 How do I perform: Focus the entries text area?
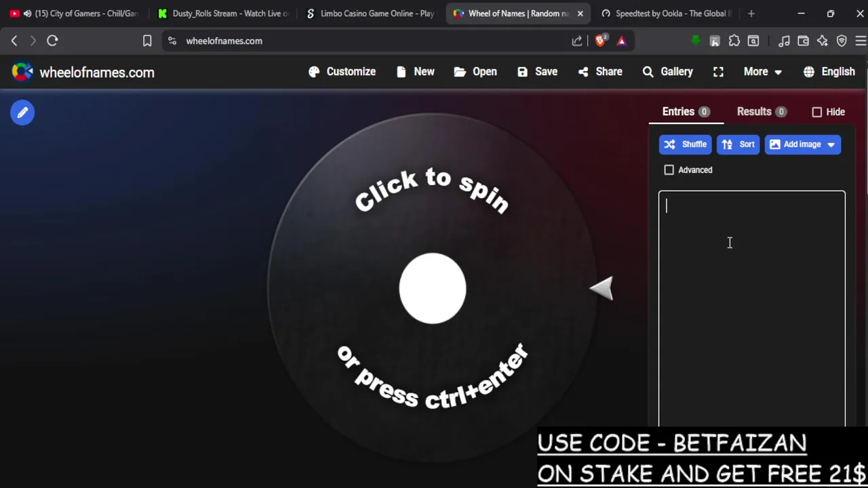(x=752, y=308)
